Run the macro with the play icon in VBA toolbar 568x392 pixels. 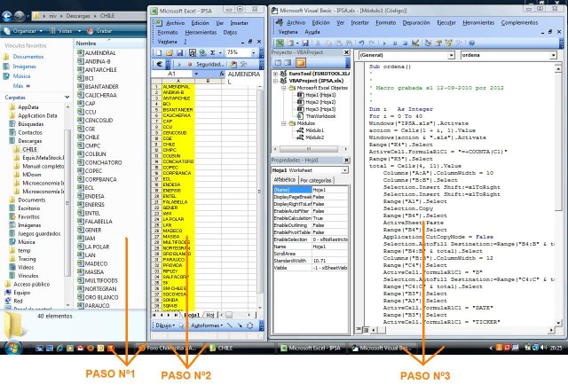[x=384, y=43]
